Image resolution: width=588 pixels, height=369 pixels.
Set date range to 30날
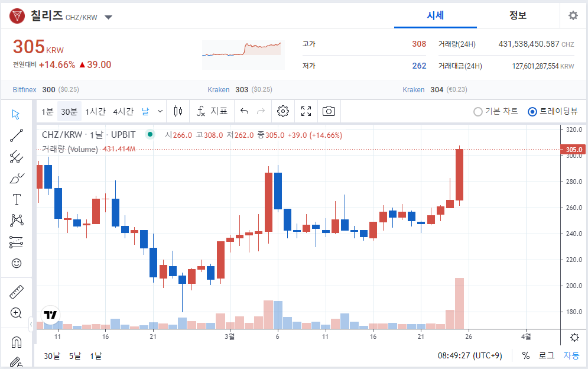52,356
